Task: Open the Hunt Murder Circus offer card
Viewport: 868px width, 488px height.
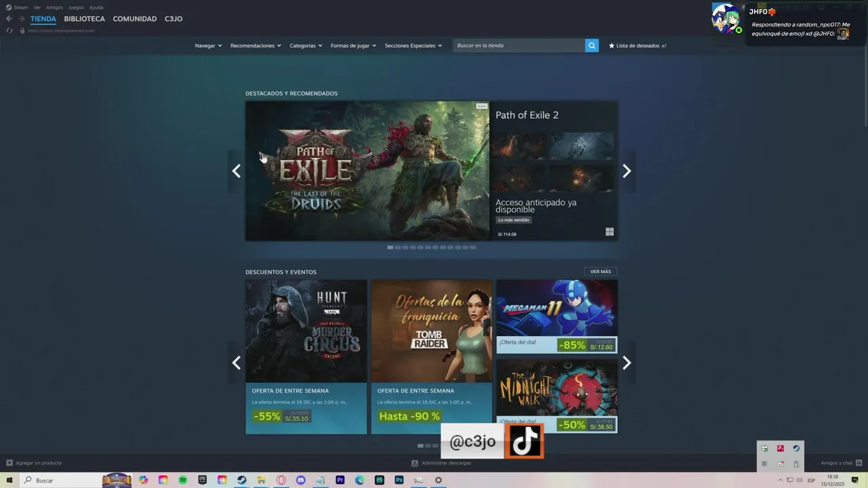Action: pyautogui.click(x=306, y=357)
